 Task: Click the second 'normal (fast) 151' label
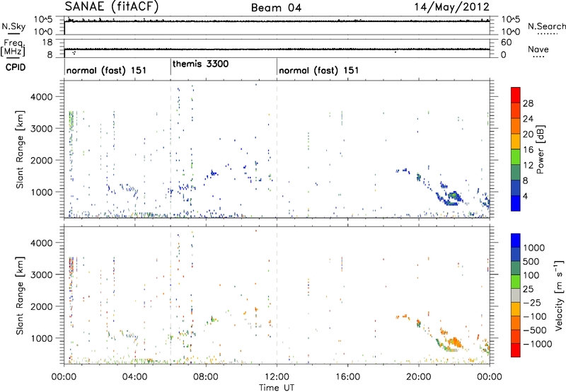[319, 70]
